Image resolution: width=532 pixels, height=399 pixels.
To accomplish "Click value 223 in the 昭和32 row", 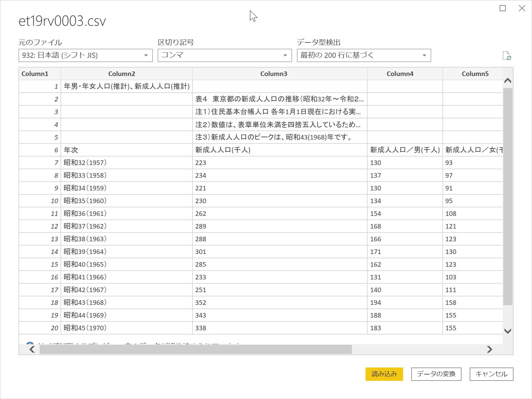I will coord(280,163).
